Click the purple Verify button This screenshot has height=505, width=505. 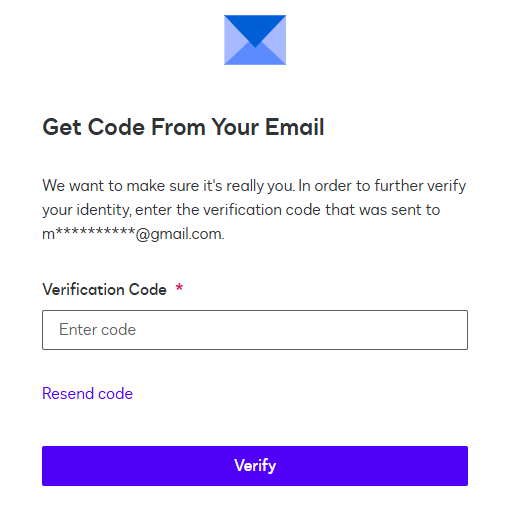(255, 466)
